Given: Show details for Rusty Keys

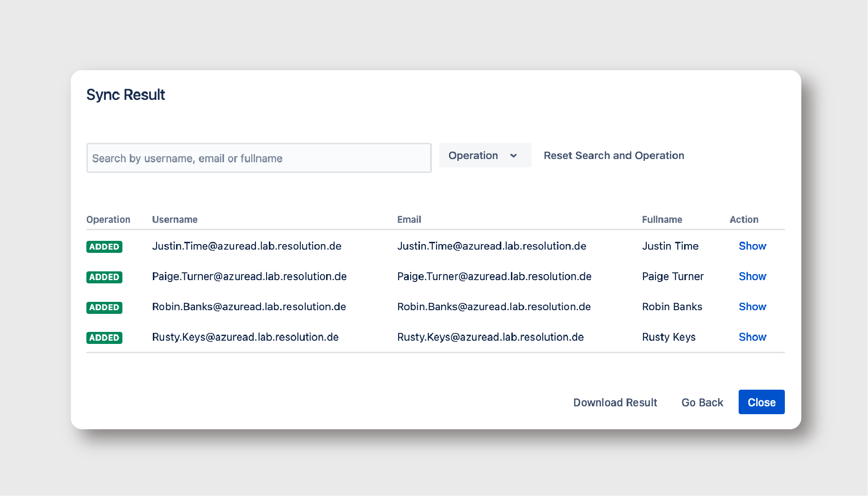Looking at the screenshot, I should 752,337.
